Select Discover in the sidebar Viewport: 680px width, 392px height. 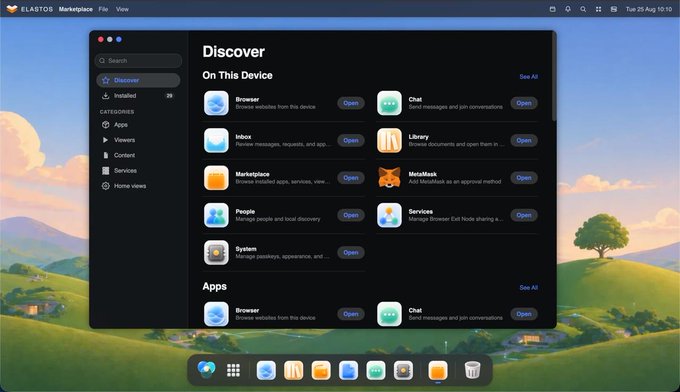click(138, 80)
